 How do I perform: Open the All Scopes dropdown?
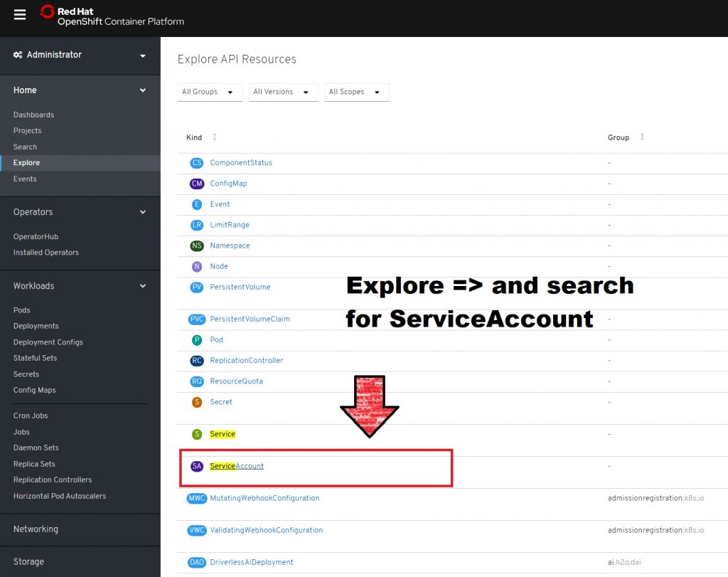pos(355,92)
